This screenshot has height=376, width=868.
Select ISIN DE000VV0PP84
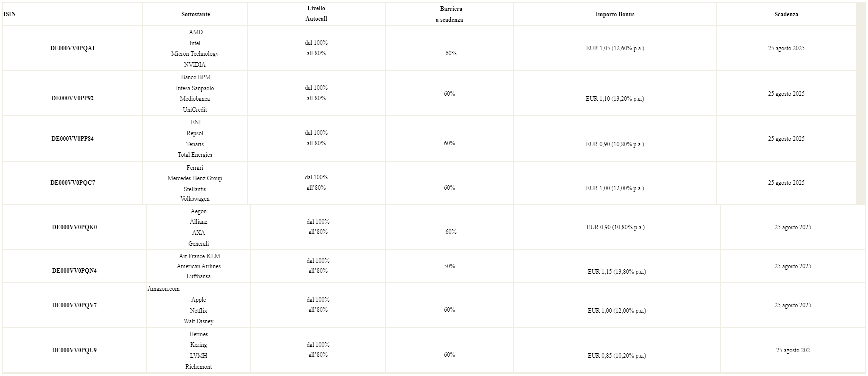click(72, 139)
